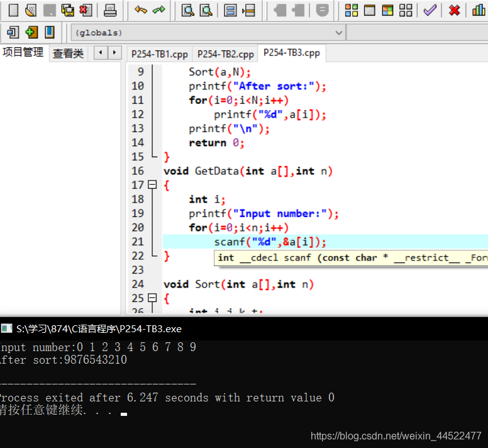Click console output 'fter sort:9876543210'

pyautogui.click(x=64, y=360)
